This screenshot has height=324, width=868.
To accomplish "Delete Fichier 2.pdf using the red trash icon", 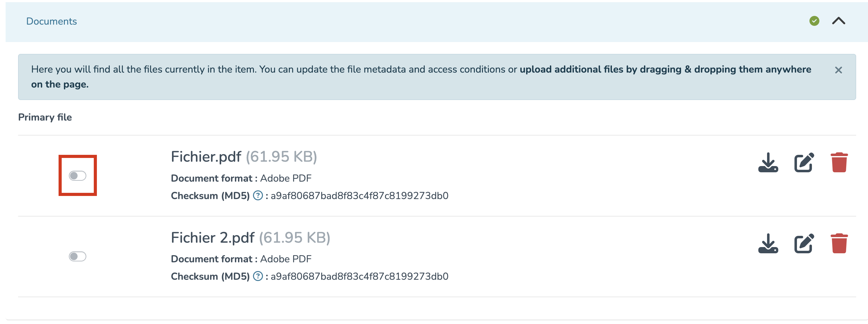I will 839,243.
